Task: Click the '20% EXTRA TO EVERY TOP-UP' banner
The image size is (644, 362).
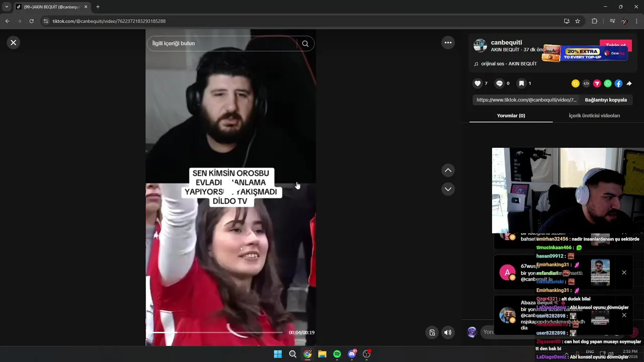Action: coord(585,53)
